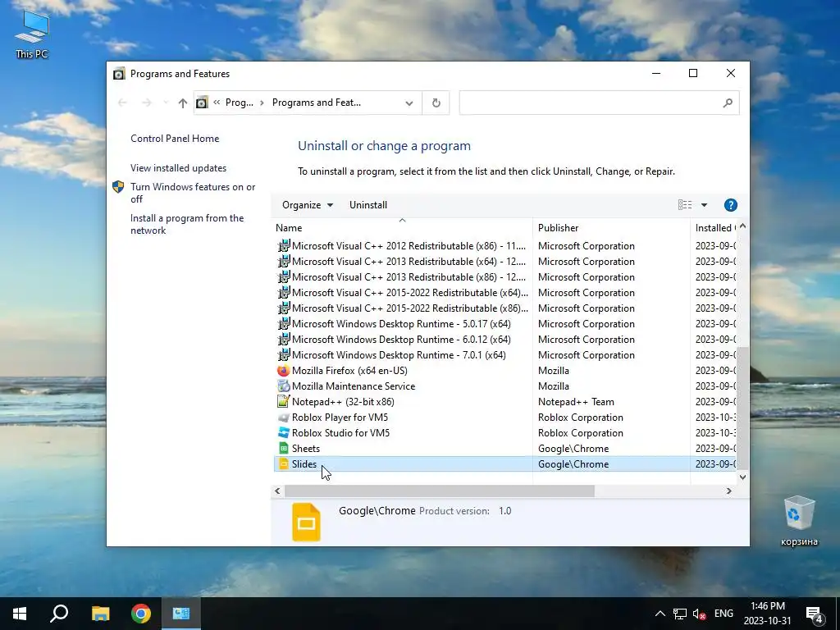Expand the view options dropdown arrow
The width and height of the screenshot is (840, 630).
704,205
